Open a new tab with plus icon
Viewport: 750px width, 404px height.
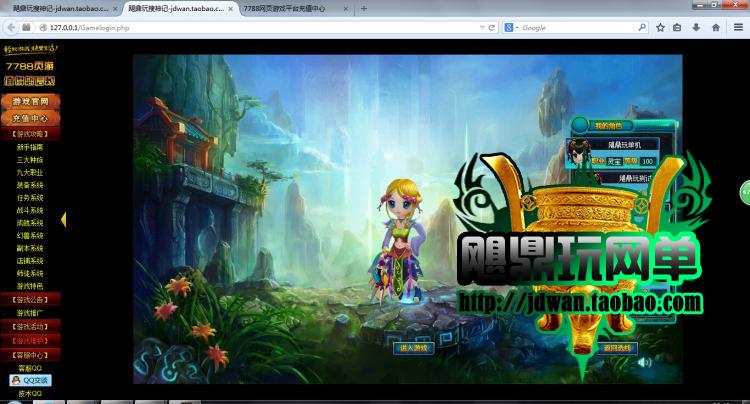[x=363, y=8]
